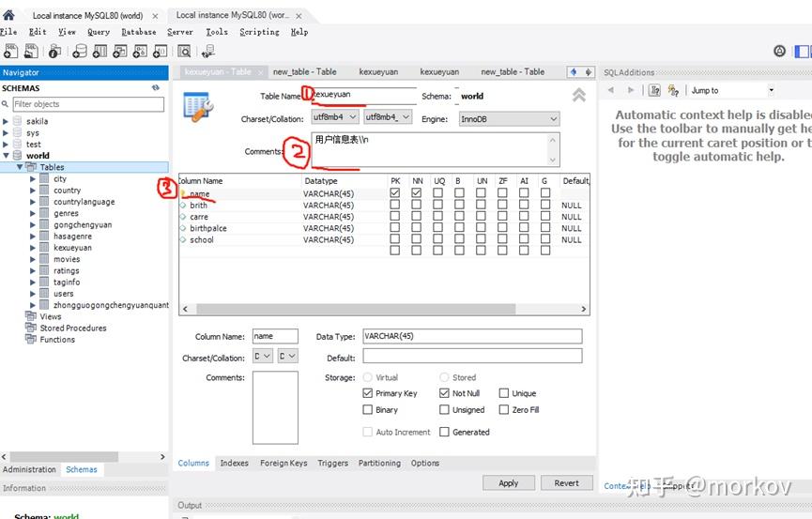The width and height of the screenshot is (812, 519).
Task: Click the Apply button
Action: pos(509,482)
